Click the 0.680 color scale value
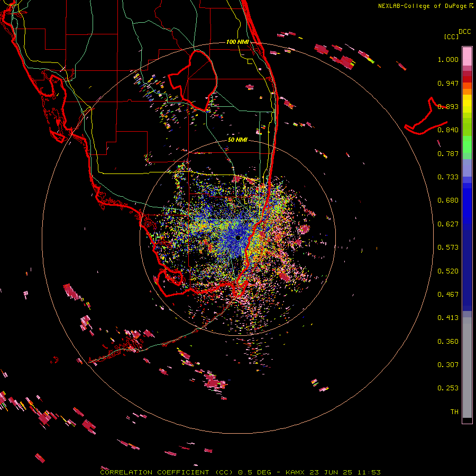Image resolution: width=476 pixels, height=476 pixels. pos(448,200)
